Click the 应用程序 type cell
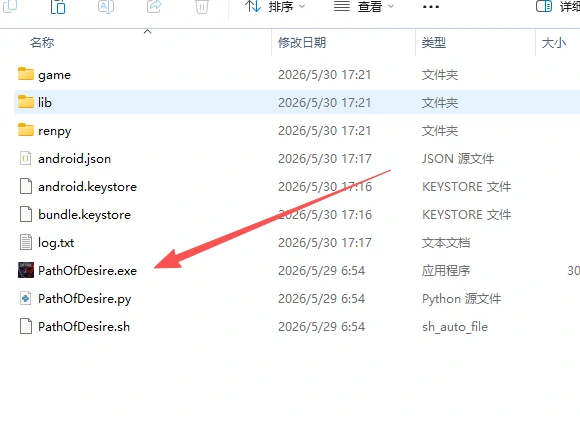580x423 pixels. pos(446,271)
